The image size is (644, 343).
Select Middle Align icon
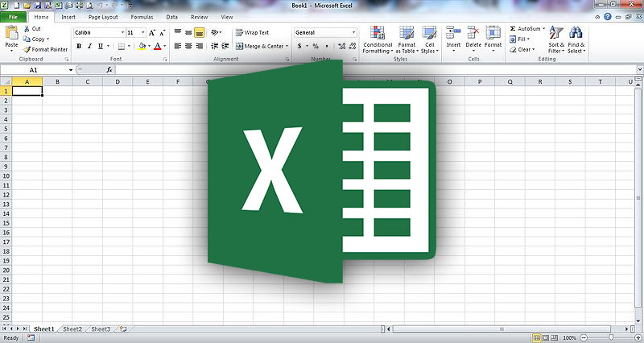[188, 32]
